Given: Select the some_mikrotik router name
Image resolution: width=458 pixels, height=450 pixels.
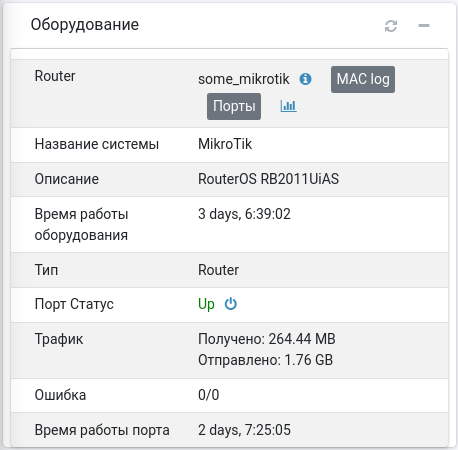Looking at the screenshot, I should pos(244,79).
